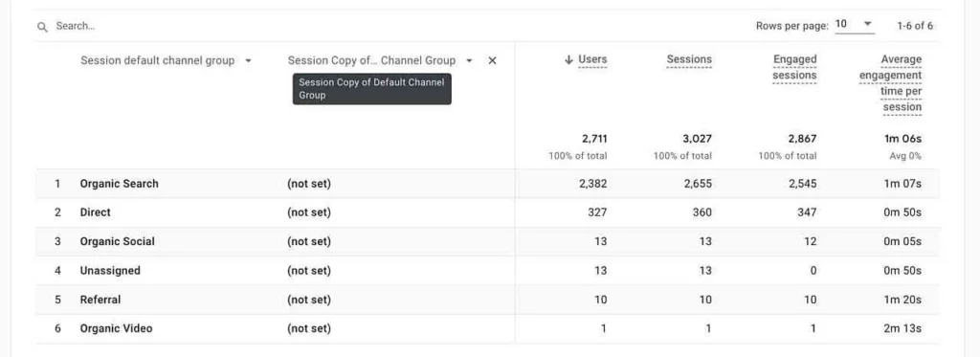
Task: Click Referral engagement time 1m 20s
Action: (x=903, y=300)
